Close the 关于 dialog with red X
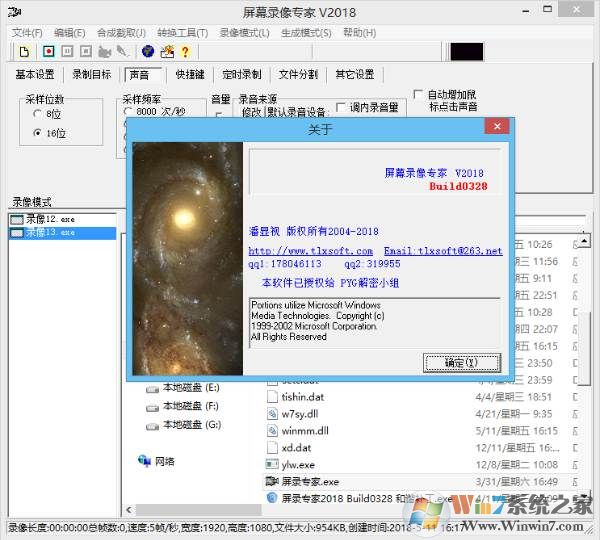The width and height of the screenshot is (600, 540). [497, 126]
